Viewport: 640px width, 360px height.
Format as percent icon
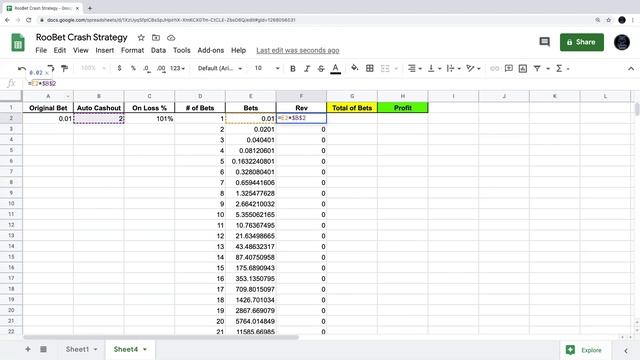133,68
